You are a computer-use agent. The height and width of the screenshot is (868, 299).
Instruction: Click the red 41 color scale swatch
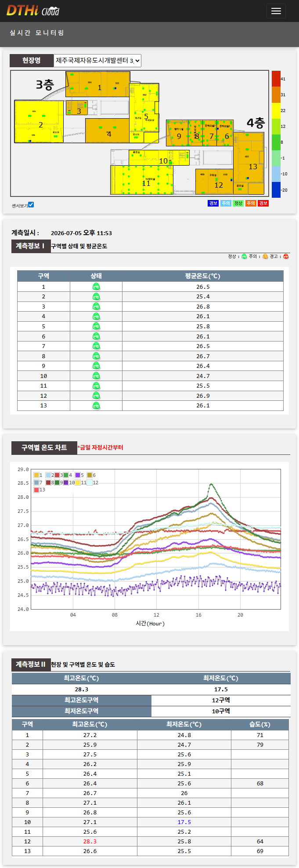point(276,79)
